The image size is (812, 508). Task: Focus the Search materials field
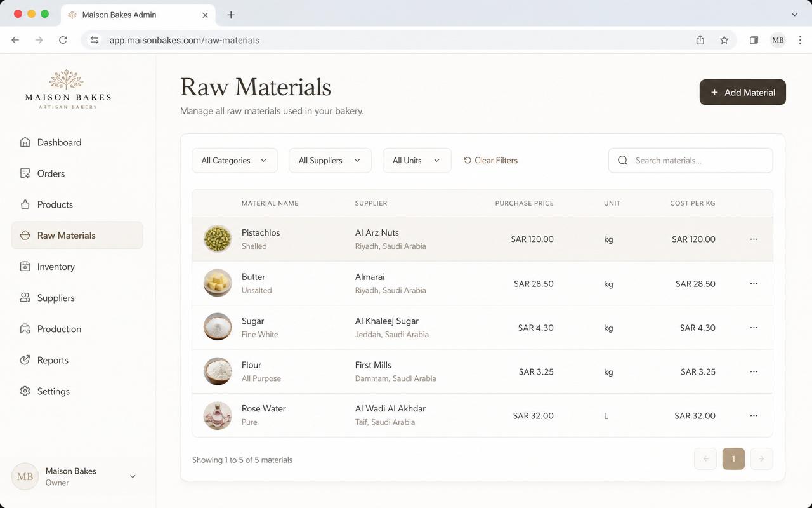690,161
